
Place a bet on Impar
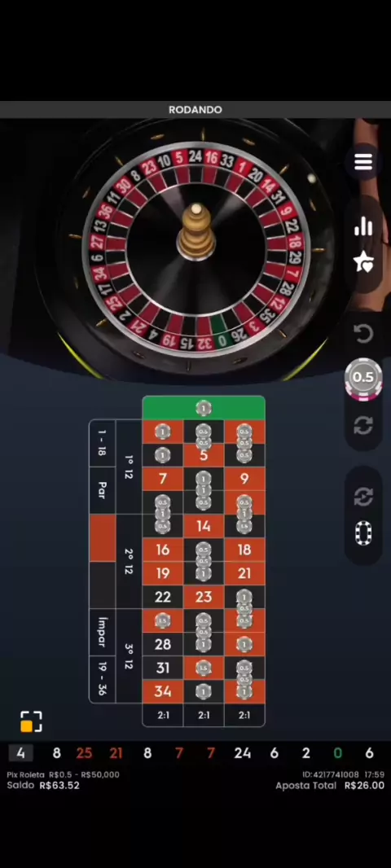(x=103, y=632)
